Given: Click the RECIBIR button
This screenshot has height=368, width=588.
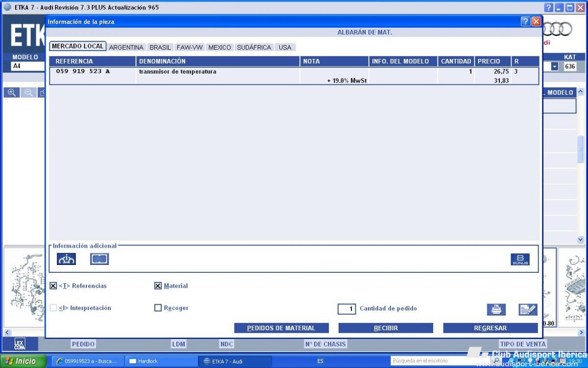Looking at the screenshot, I should coord(386,328).
